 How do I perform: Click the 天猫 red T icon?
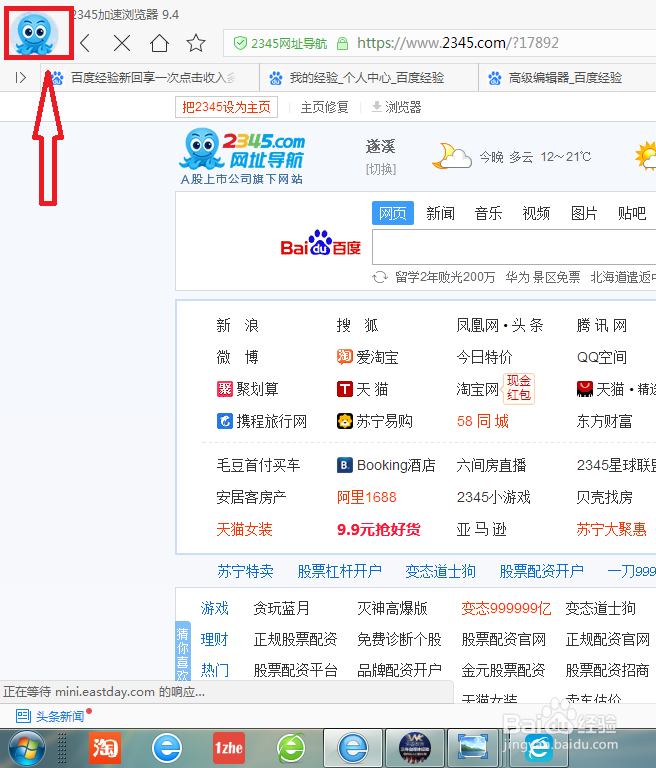pos(344,389)
